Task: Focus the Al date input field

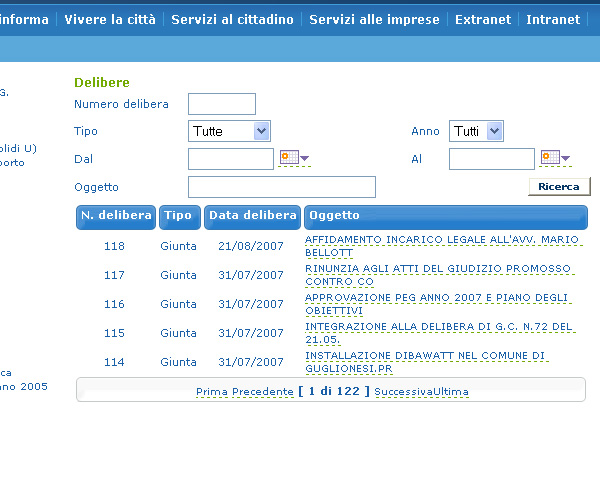Action: pos(492,159)
